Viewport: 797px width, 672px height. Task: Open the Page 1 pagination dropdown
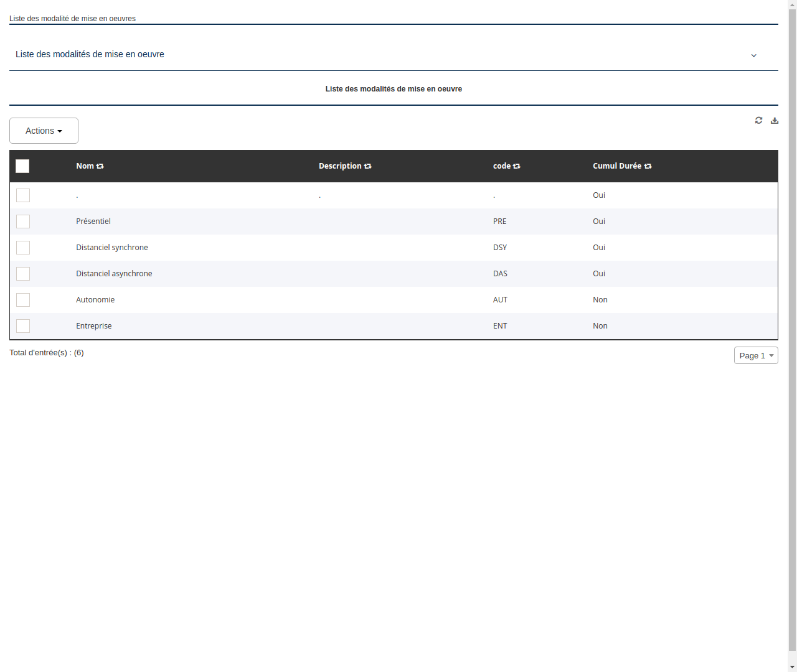(755, 355)
